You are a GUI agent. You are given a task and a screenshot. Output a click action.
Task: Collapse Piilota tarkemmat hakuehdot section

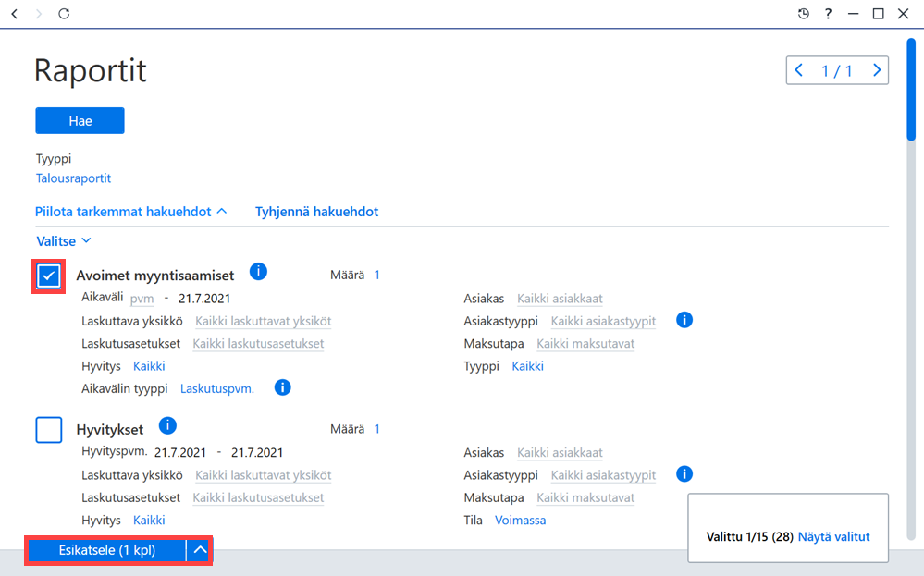pyautogui.click(x=130, y=212)
